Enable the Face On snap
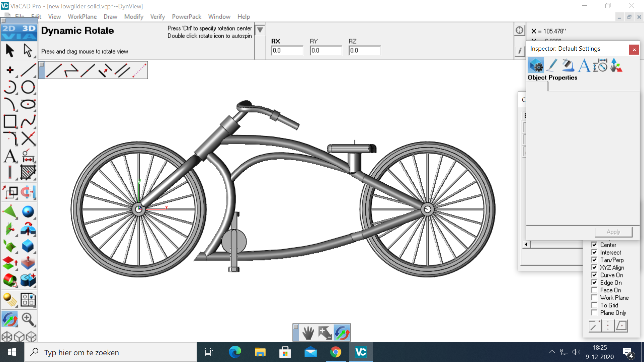Screen dimensions: 644x362 coord(594,290)
